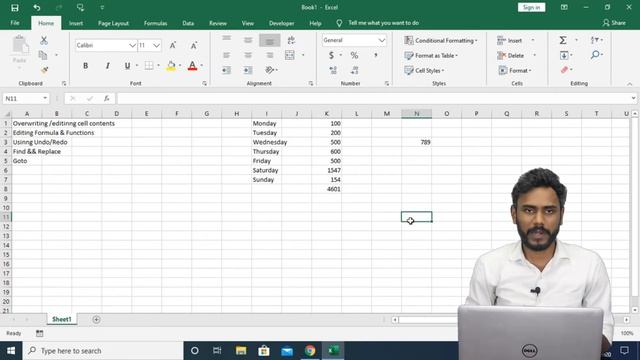
Task: Click Delete cells button
Action: point(511,56)
